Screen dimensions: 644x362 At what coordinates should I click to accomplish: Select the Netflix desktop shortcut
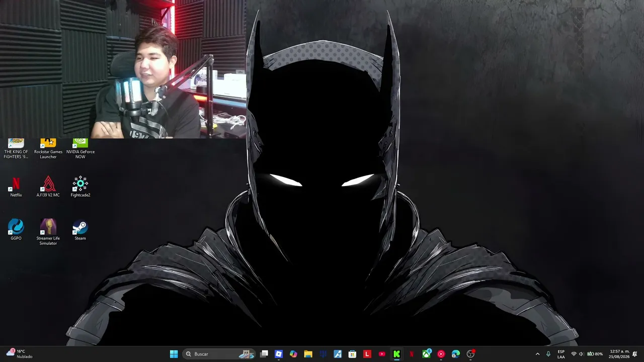(16, 187)
